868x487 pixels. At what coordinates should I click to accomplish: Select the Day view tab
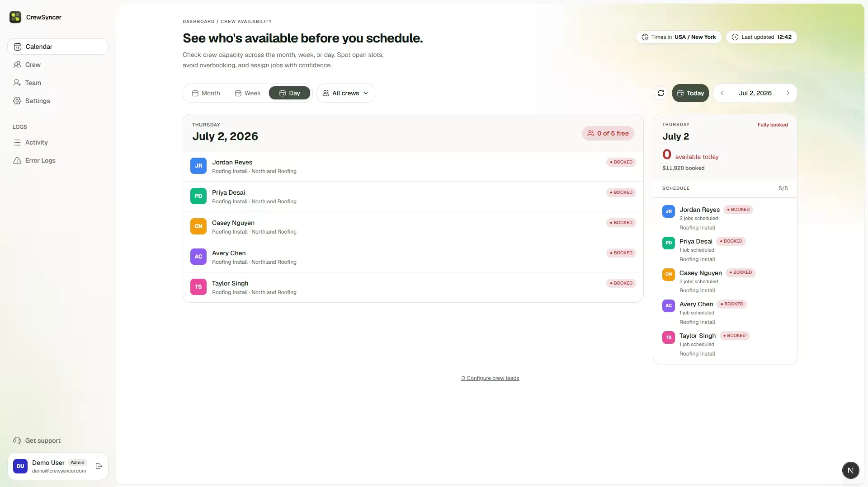(289, 93)
